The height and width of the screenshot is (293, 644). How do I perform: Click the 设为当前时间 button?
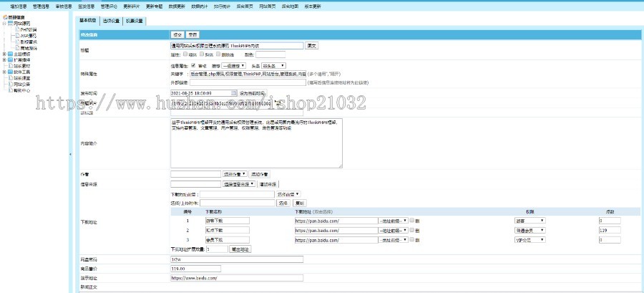point(253,93)
